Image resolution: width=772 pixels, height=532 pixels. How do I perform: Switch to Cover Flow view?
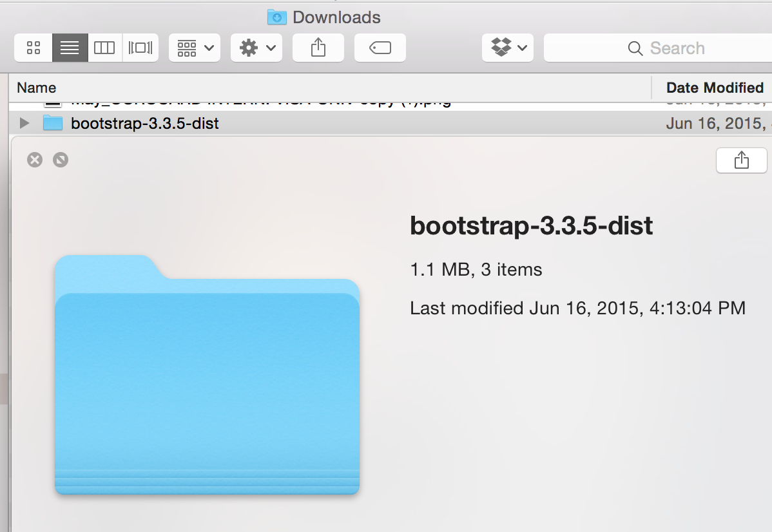[140, 48]
